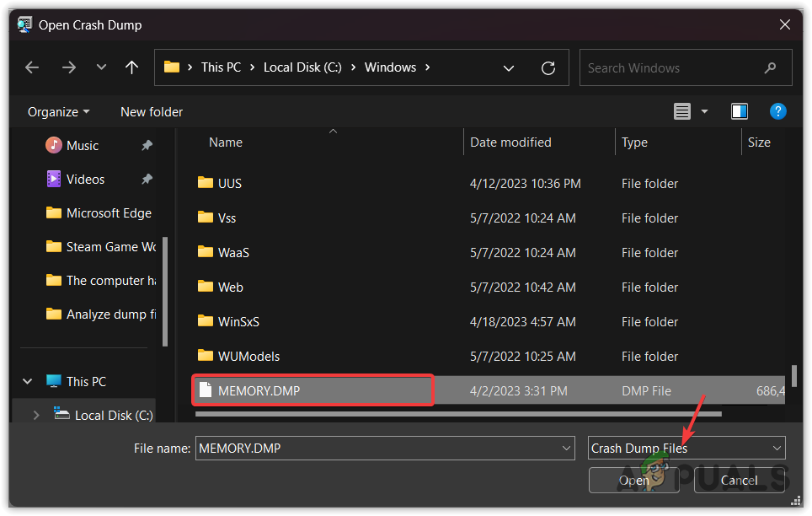The image size is (812, 516).
Task: Open the Organize menu
Action: (58, 112)
